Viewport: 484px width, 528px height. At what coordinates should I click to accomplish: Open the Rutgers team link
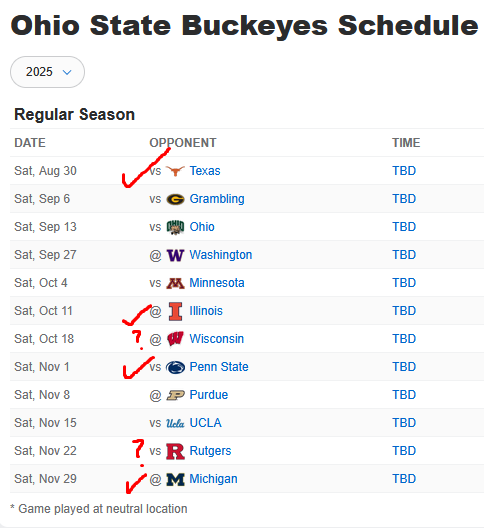(210, 451)
